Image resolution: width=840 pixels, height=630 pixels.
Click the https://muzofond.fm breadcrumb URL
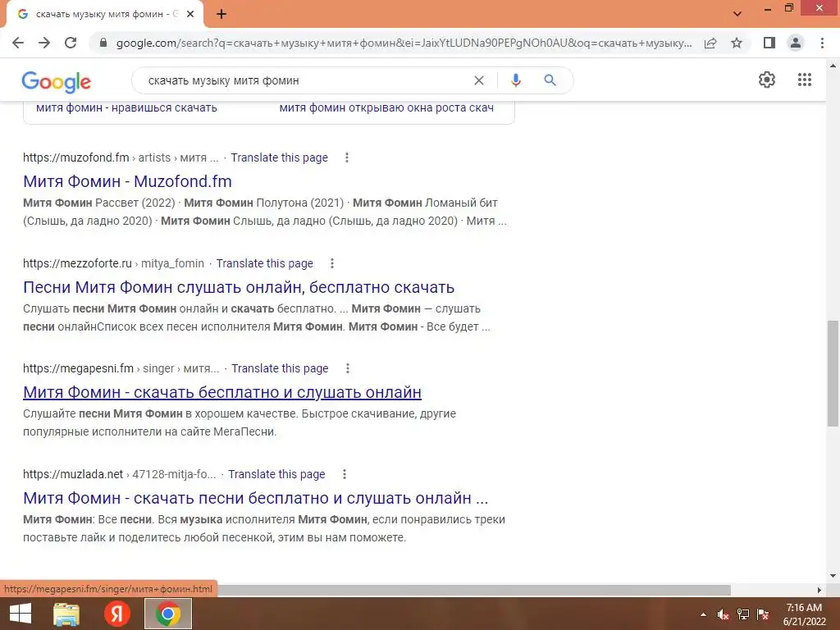(76, 157)
